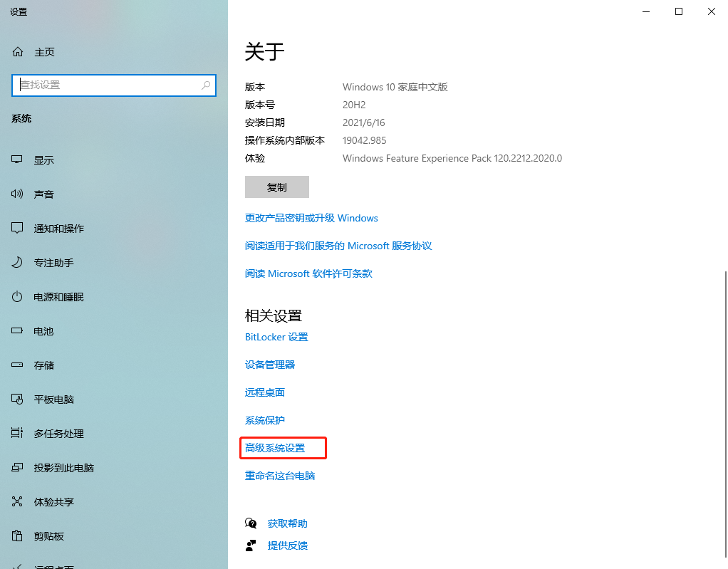This screenshot has height=569, width=728.
Task: Click 重命名这台电脑 link
Action: coord(280,476)
